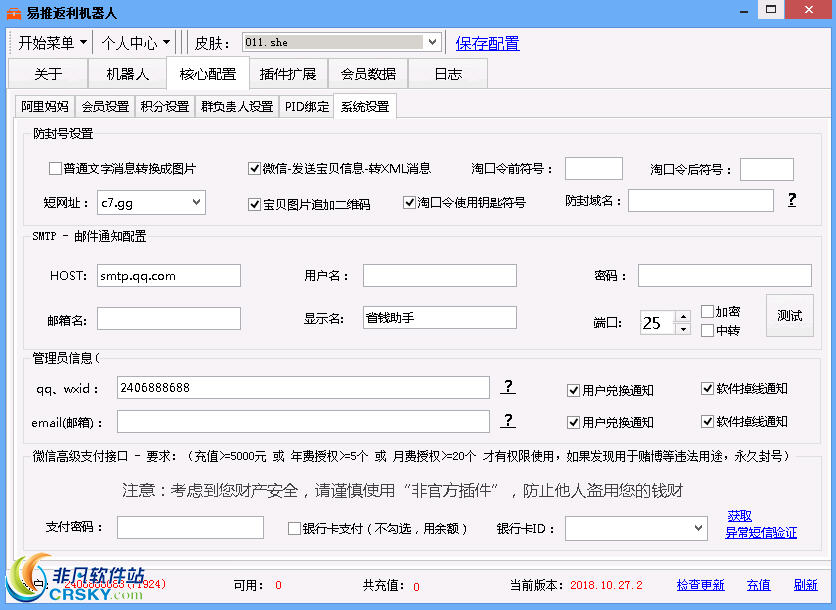Switch to the 日志 tab
Screen dimensions: 836x610
tap(447, 73)
